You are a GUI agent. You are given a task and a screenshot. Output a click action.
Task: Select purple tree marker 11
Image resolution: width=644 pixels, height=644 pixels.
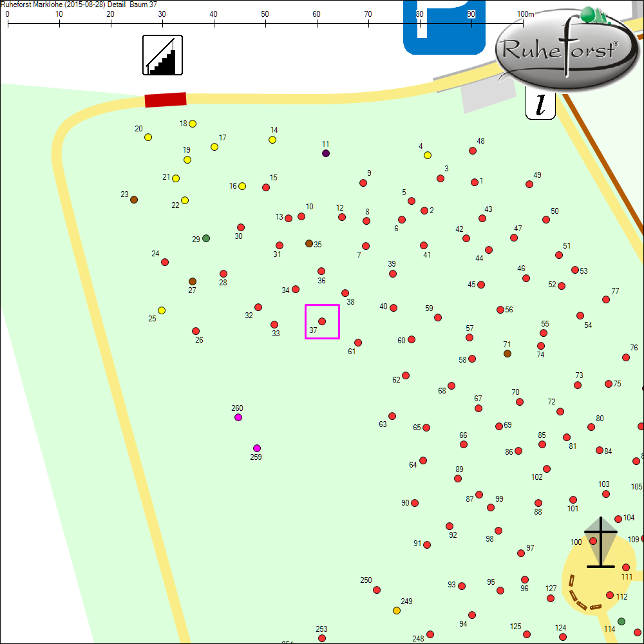[x=326, y=153]
